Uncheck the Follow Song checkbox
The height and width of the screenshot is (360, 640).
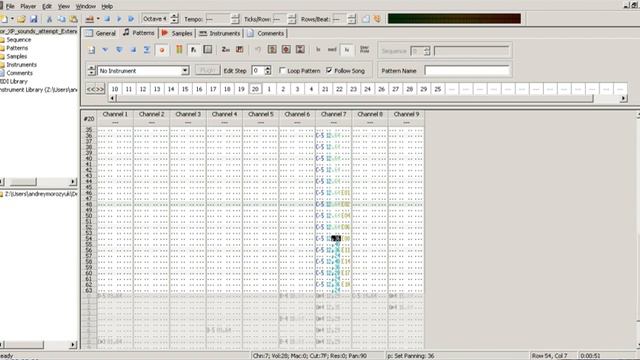(x=329, y=71)
